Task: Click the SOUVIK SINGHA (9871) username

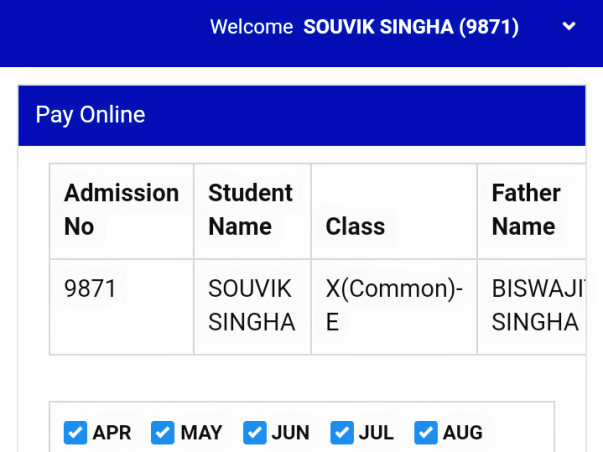Action: pyautogui.click(x=411, y=27)
